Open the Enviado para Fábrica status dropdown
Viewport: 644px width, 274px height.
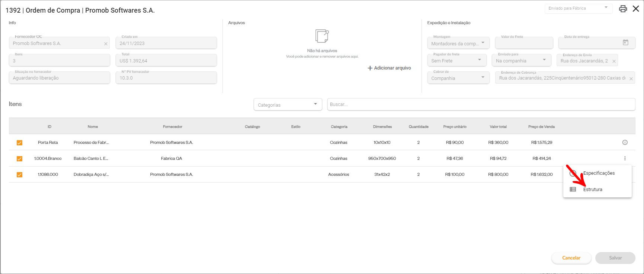(578, 8)
